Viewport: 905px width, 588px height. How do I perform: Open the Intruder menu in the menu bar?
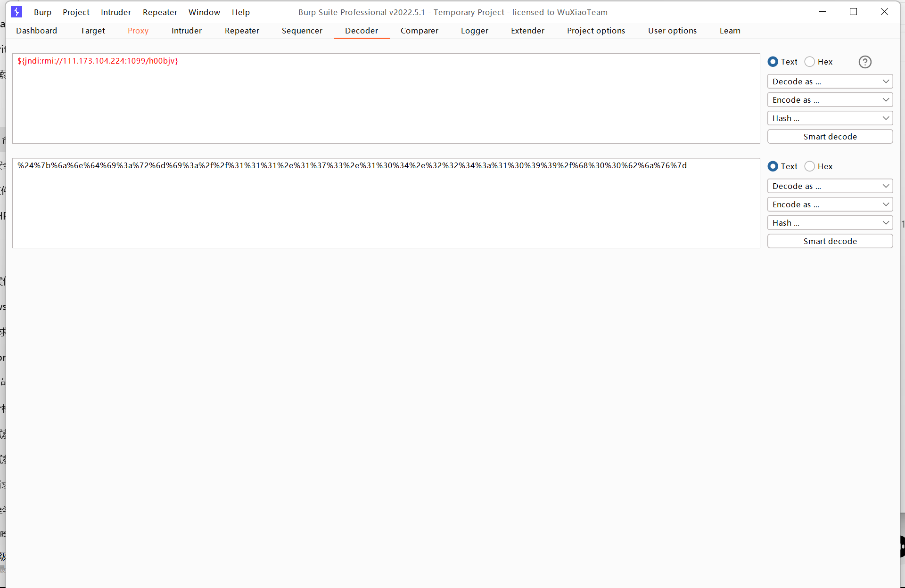pyautogui.click(x=116, y=12)
